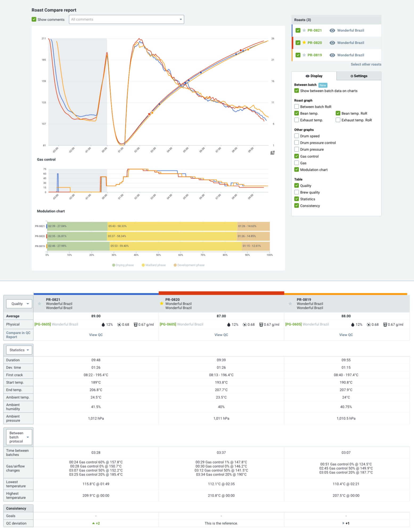Disable Show between batch data on charts
The height and width of the screenshot is (532, 414).
click(x=296, y=91)
